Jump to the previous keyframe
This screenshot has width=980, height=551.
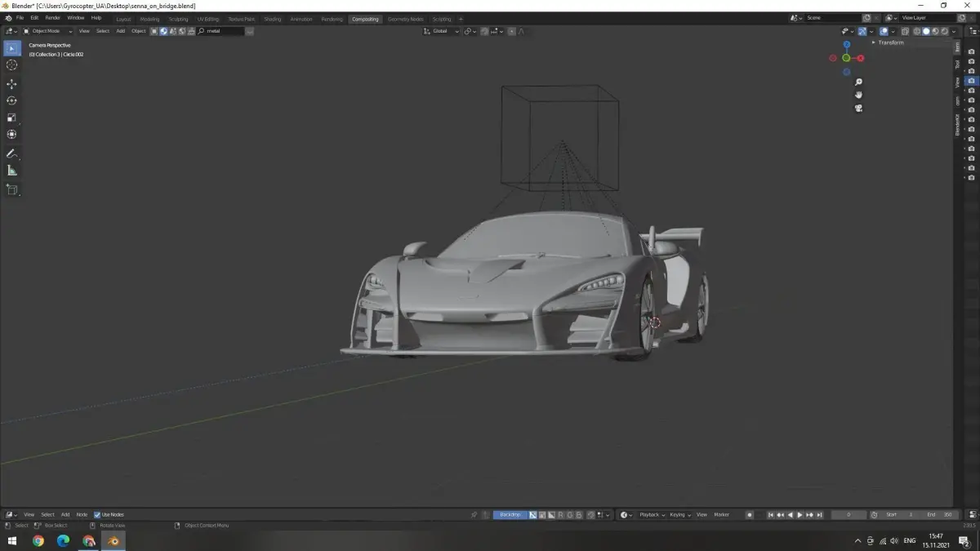point(780,515)
